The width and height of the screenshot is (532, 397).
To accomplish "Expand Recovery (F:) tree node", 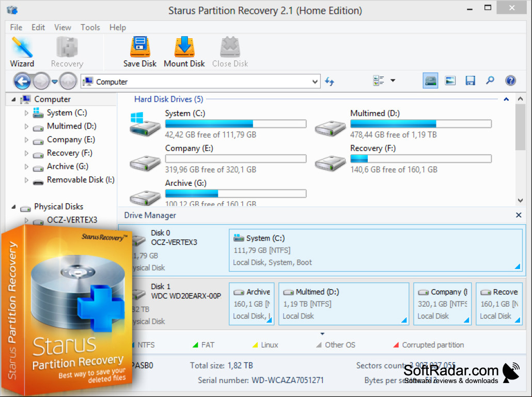I will tap(26, 153).
